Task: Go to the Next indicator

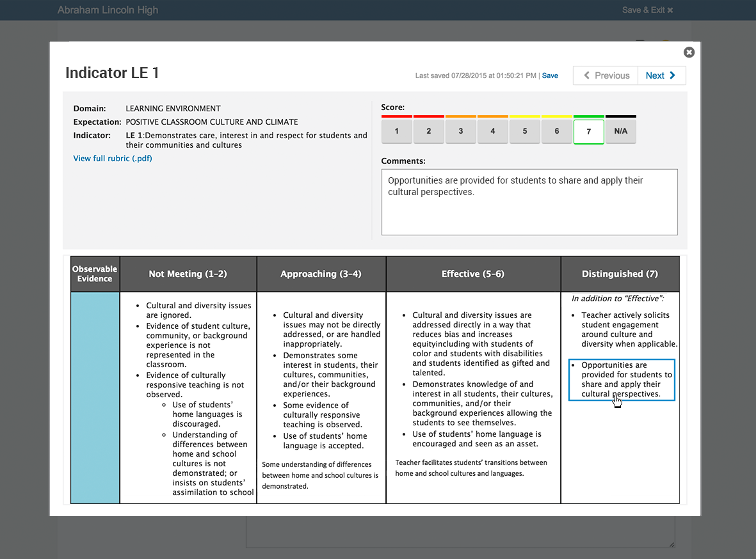Action: (661, 75)
